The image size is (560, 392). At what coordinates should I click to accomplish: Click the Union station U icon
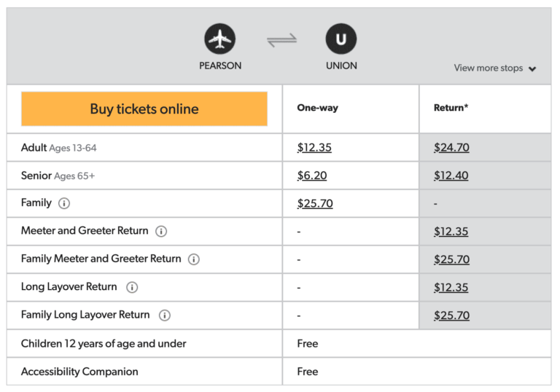pos(341,39)
